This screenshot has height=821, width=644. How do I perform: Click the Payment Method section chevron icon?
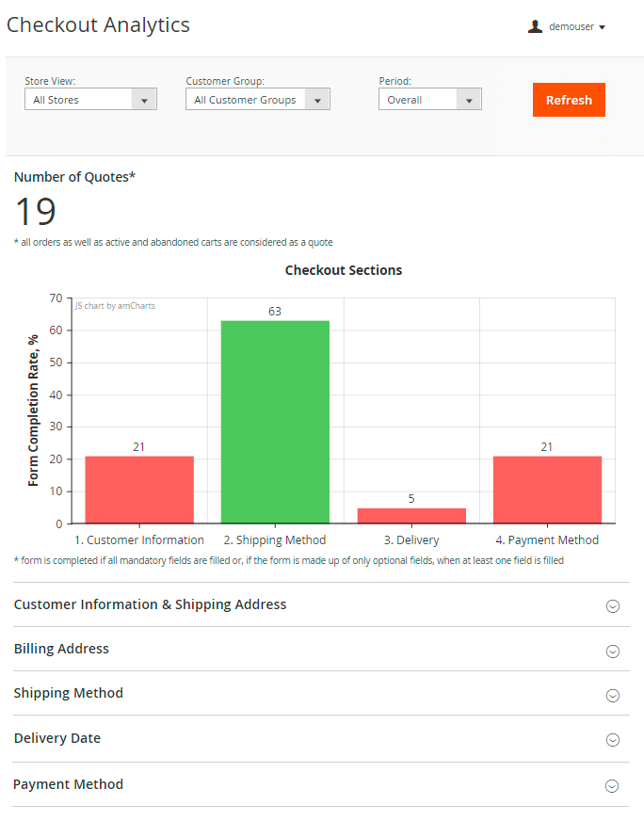[x=612, y=786]
